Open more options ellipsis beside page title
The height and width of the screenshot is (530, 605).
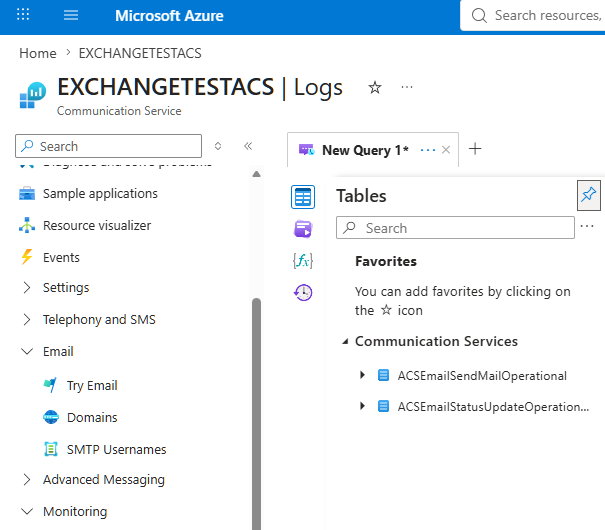(407, 88)
